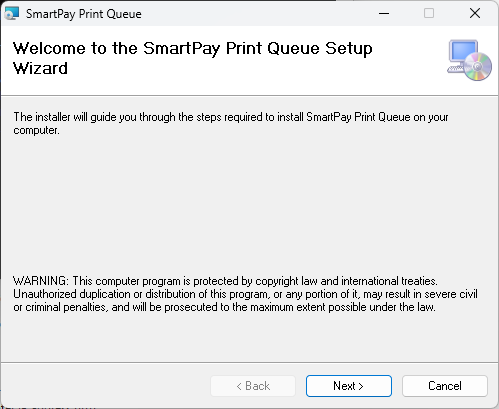The image size is (499, 409).
Task: Click the computer and CD setup graphic
Action: [469, 60]
